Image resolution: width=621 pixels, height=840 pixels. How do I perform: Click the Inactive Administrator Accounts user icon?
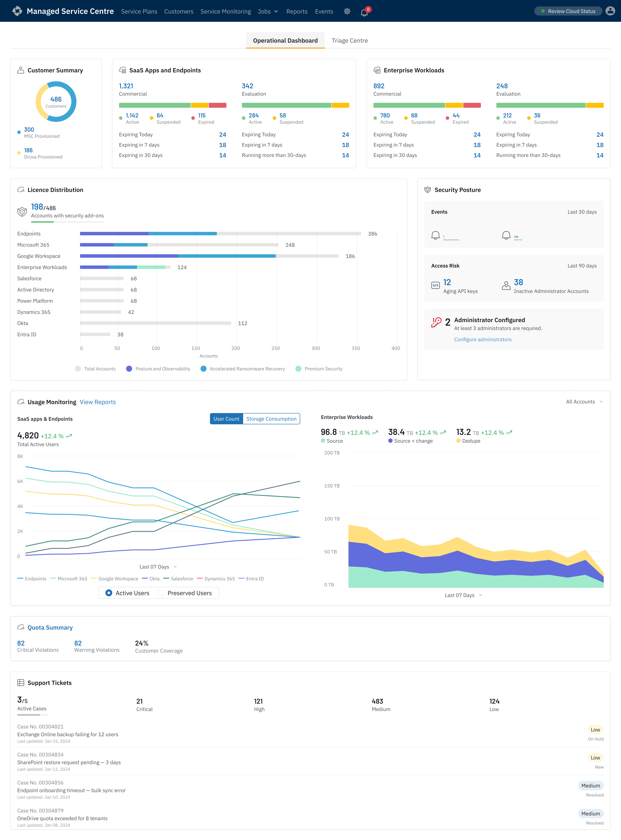[x=506, y=285]
